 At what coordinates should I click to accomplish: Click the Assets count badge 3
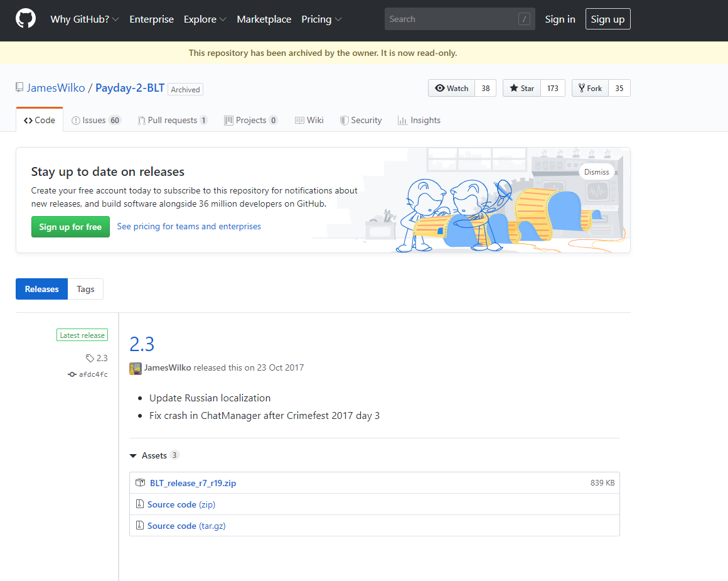point(174,455)
